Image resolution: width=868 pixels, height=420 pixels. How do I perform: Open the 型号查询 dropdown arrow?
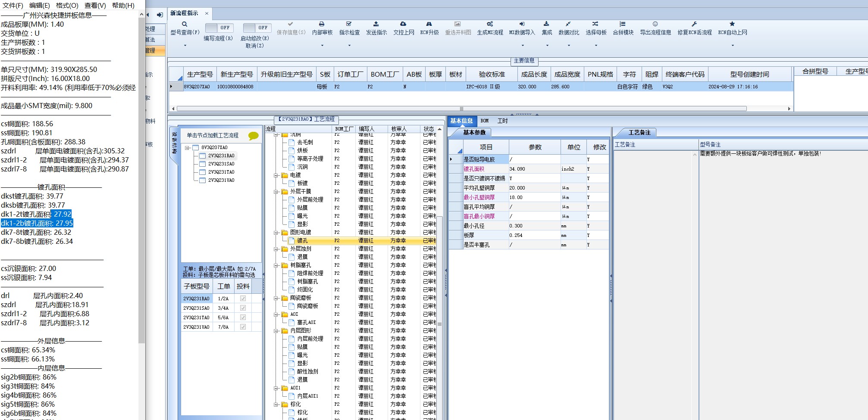(x=185, y=45)
